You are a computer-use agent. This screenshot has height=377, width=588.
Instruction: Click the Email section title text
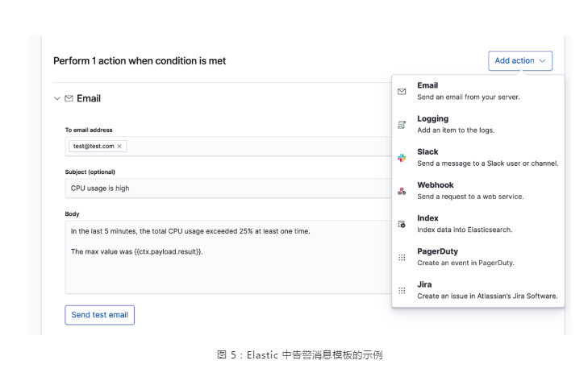tap(89, 98)
